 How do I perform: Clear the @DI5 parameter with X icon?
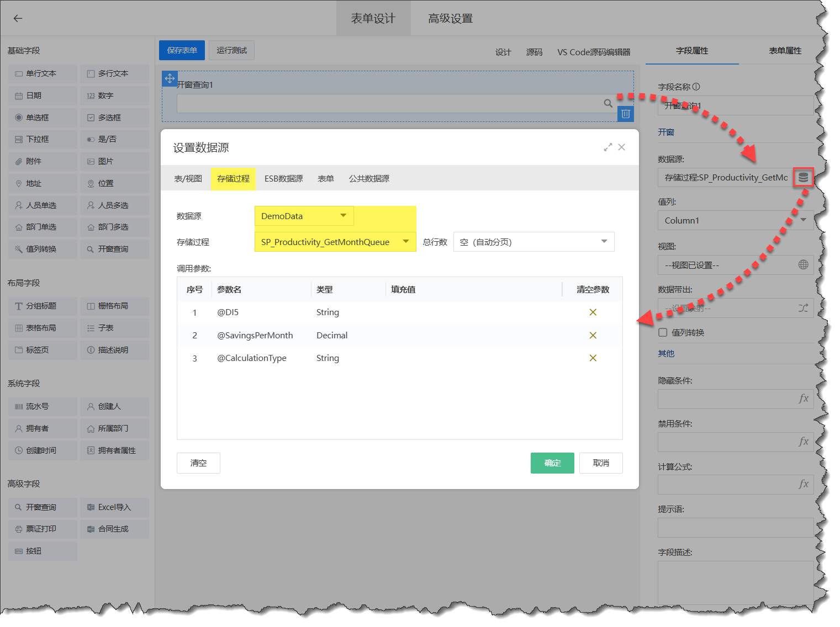(x=593, y=312)
